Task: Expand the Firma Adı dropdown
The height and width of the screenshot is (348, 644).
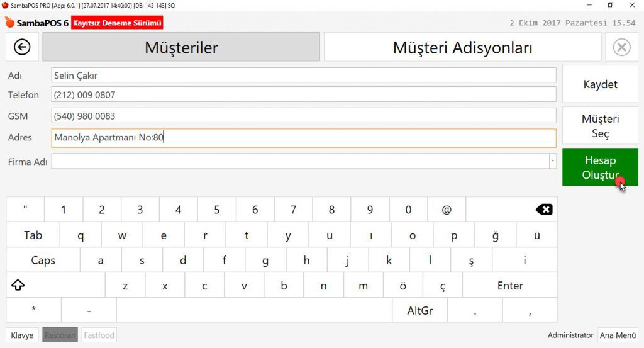Action: (x=553, y=162)
